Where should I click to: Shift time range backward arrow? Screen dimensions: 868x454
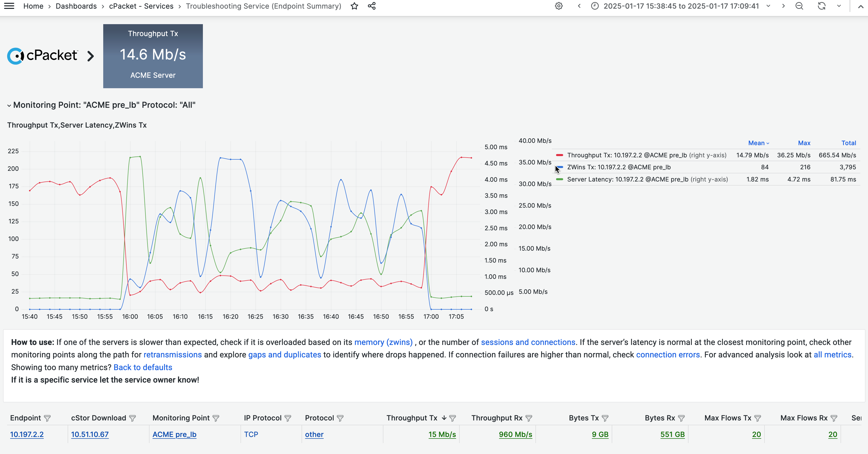(579, 6)
